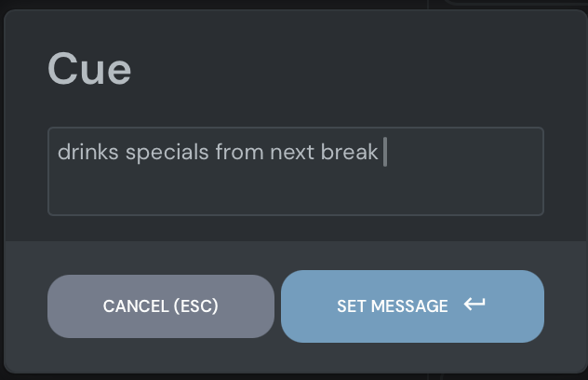
Task: Click the word "break" in the message
Action: (x=350, y=152)
